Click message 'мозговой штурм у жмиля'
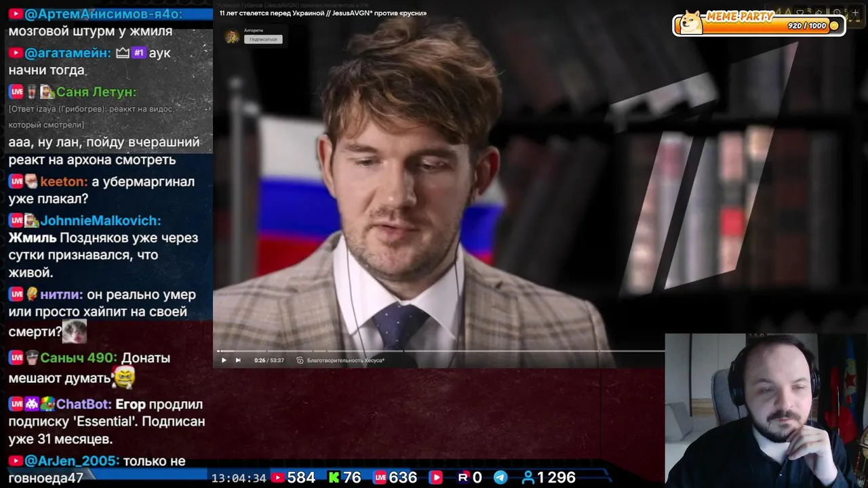Viewport: 868px width, 488px height. tap(90, 31)
